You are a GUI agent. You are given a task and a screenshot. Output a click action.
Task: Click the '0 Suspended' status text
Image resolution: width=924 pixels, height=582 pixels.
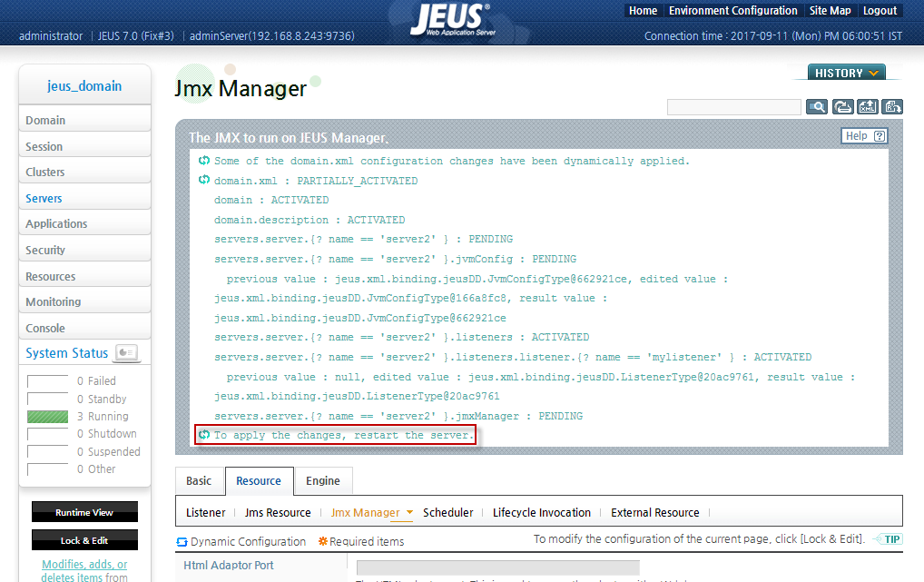(108, 451)
